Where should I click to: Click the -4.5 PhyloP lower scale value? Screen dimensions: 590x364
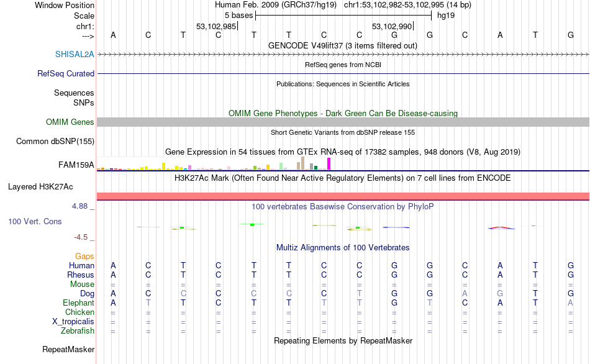(81, 237)
